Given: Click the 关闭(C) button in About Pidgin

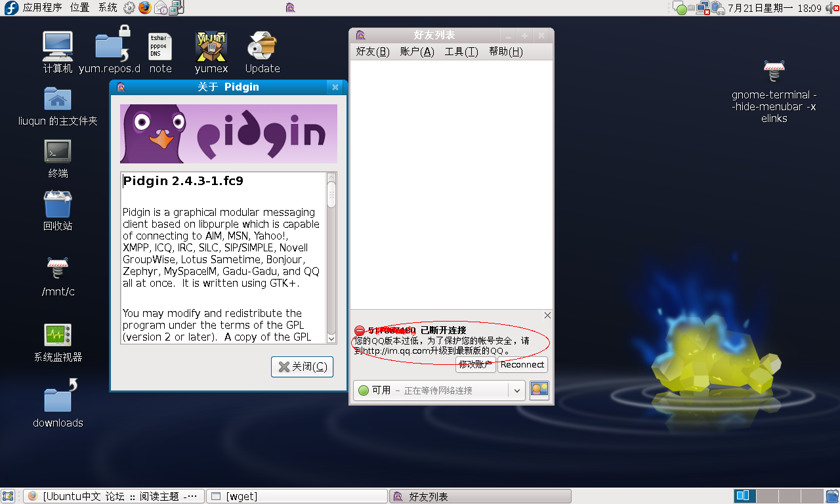Looking at the screenshot, I should click(302, 367).
